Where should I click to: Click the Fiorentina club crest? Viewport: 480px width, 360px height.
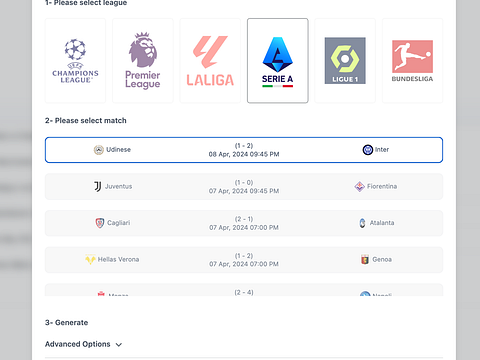tap(359, 187)
